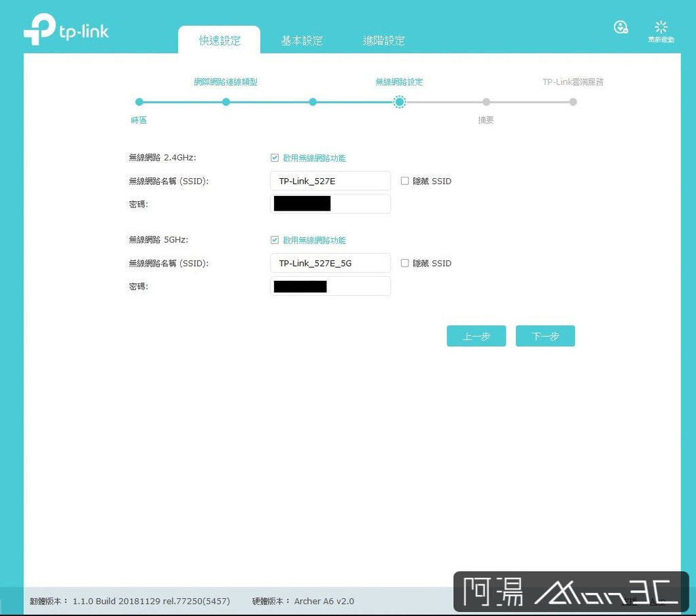Check 隱藏 SSID for TP-Link_527E_5G
The height and width of the screenshot is (616, 696).
(x=405, y=263)
